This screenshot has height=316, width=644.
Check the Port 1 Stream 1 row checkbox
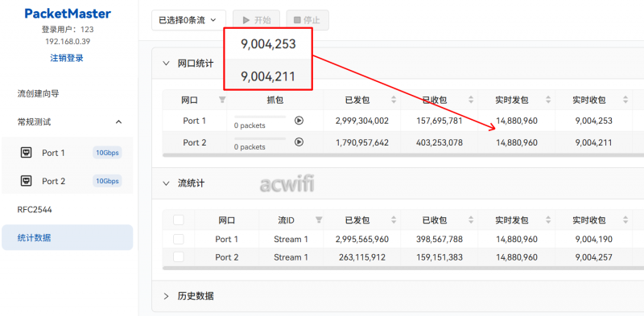(178, 239)
